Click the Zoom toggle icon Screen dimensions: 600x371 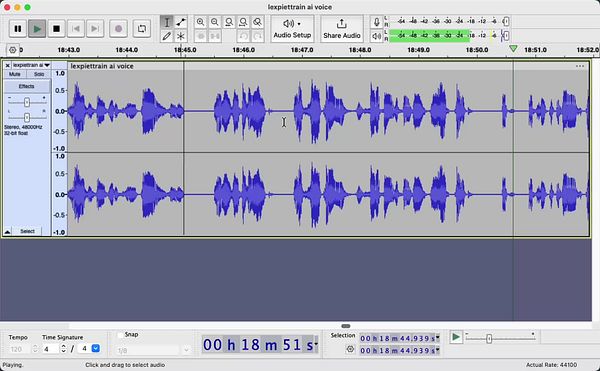[x=258, y=22]
